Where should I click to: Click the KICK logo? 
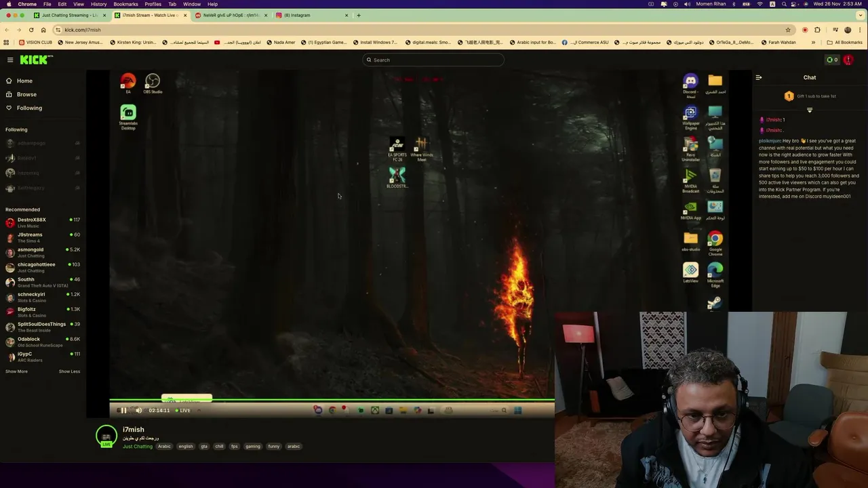35,60
